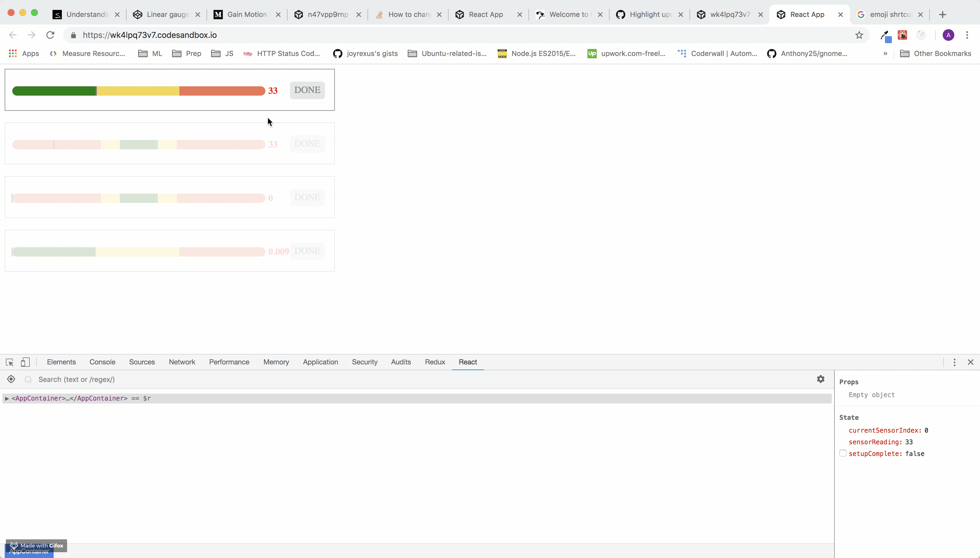Bookmark this page with the star icon
The height and width of the screenshot is (558, 980).
pyautogui.click(x=859, y=35)
